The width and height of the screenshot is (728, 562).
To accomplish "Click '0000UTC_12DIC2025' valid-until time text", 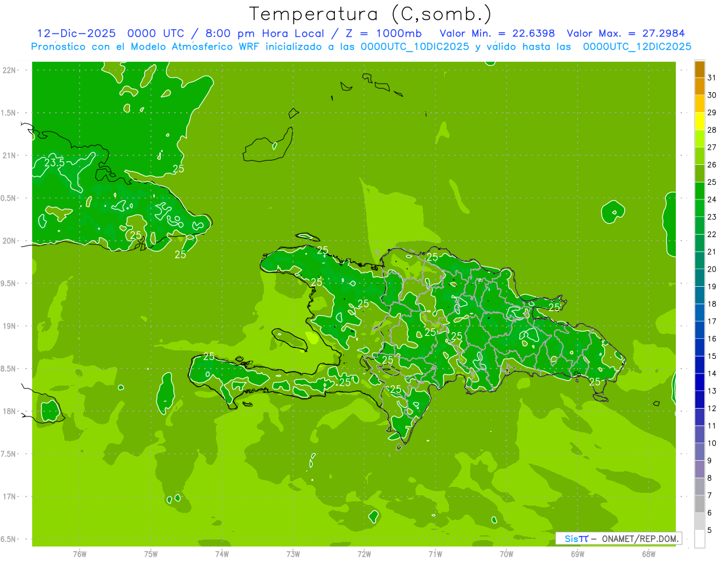I will pos(637,47).
